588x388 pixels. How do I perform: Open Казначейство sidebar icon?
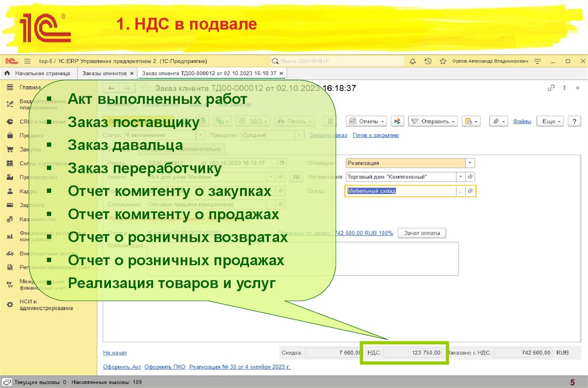(10, 219)
